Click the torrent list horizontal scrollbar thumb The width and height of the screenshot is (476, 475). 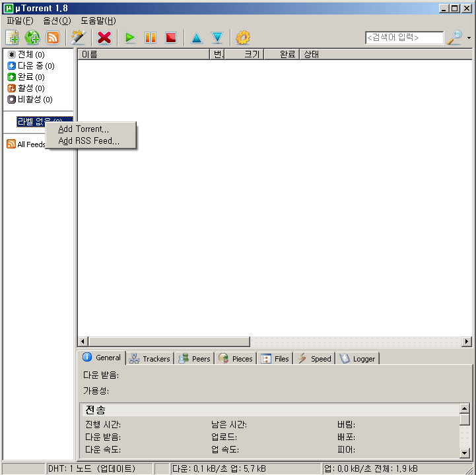point(169,342)
